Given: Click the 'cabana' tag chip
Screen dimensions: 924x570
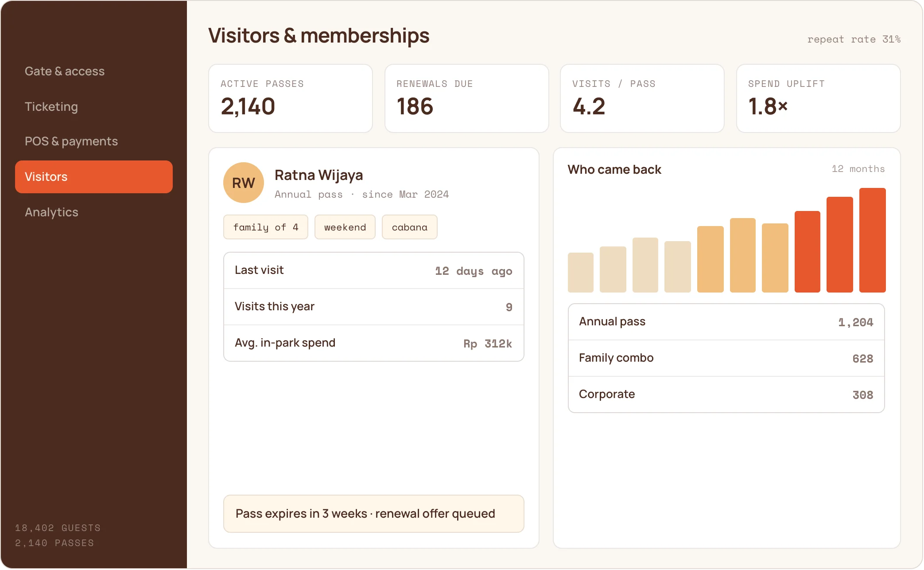Looking at the screenshot, I should 410,227.
